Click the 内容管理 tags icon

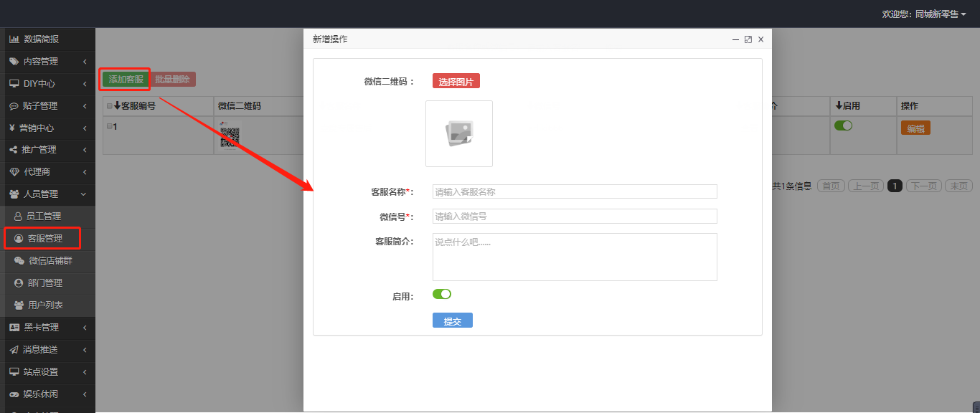coord(14,62)
